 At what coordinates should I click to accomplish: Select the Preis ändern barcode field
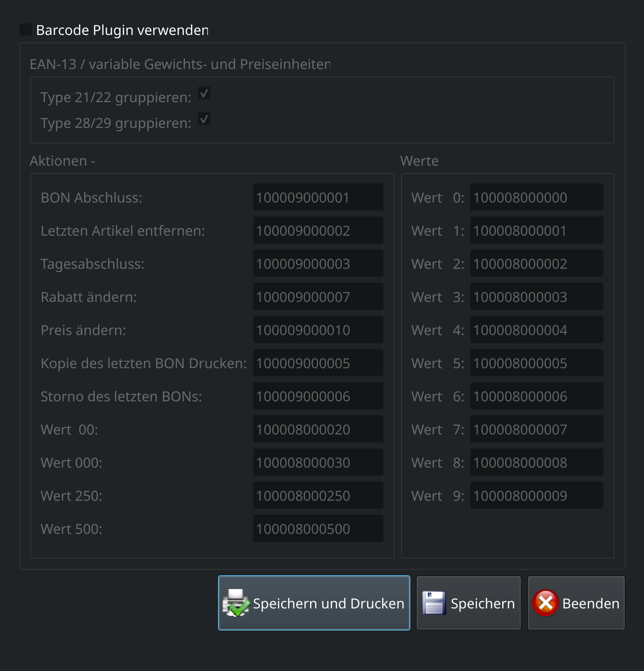coord(318,330)
